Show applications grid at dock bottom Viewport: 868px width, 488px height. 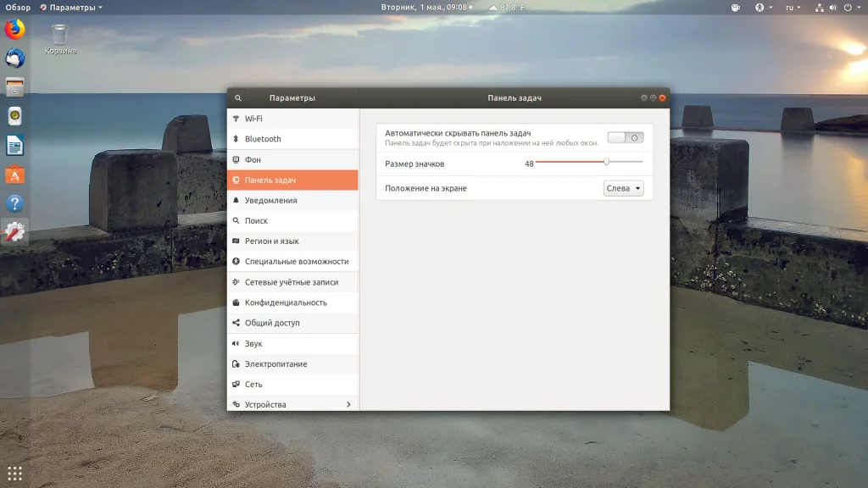[x=15, y=474]
